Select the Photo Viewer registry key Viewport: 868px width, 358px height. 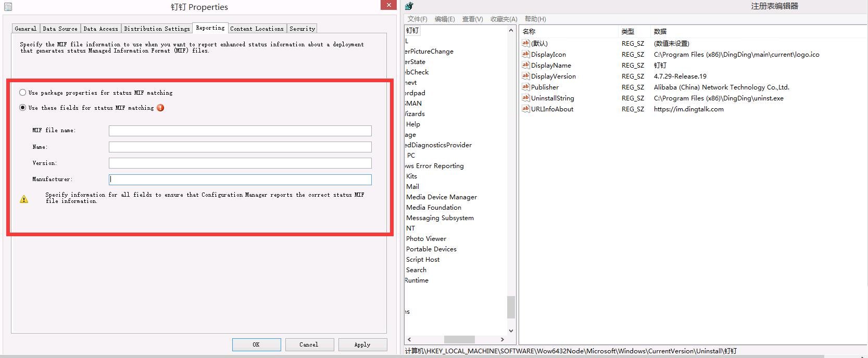tap(426, 239)
